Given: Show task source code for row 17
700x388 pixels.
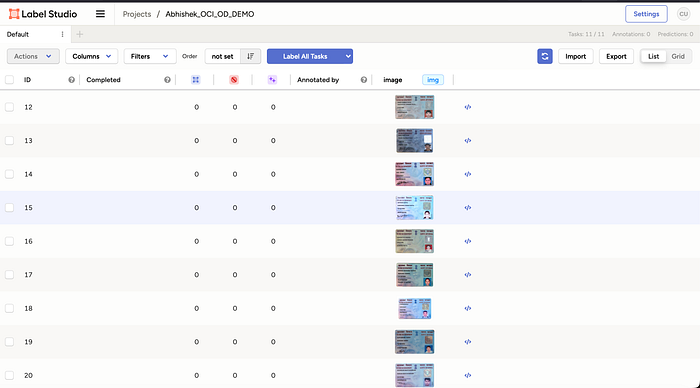Looking at the screenshot, I should tap(468, 275).
